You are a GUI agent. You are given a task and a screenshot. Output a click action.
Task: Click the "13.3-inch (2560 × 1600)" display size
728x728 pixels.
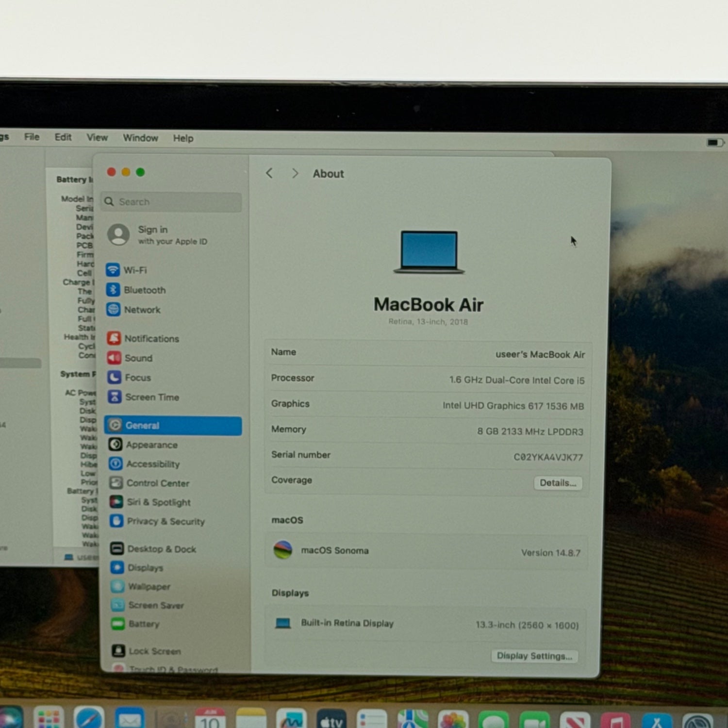point(527,625)
